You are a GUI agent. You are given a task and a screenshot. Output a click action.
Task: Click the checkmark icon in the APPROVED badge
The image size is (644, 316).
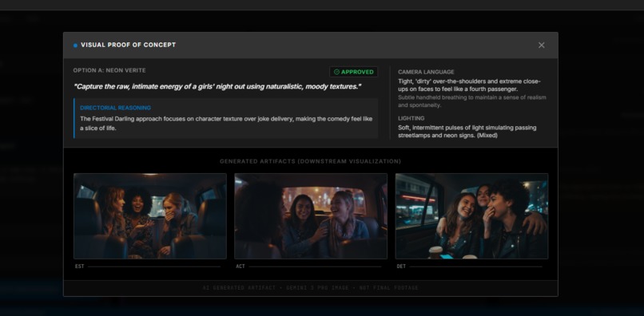click(336, 72)
